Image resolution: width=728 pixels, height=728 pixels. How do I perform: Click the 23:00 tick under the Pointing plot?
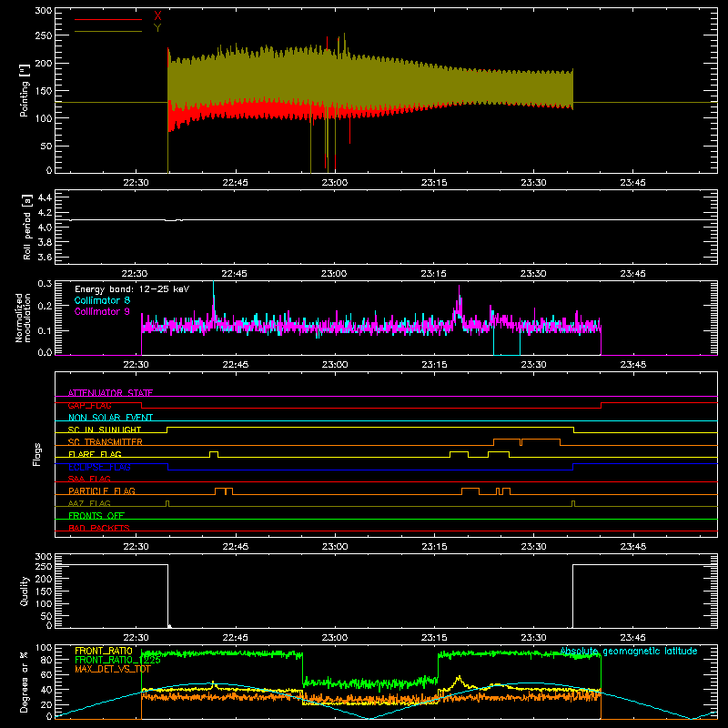point(335,183)
